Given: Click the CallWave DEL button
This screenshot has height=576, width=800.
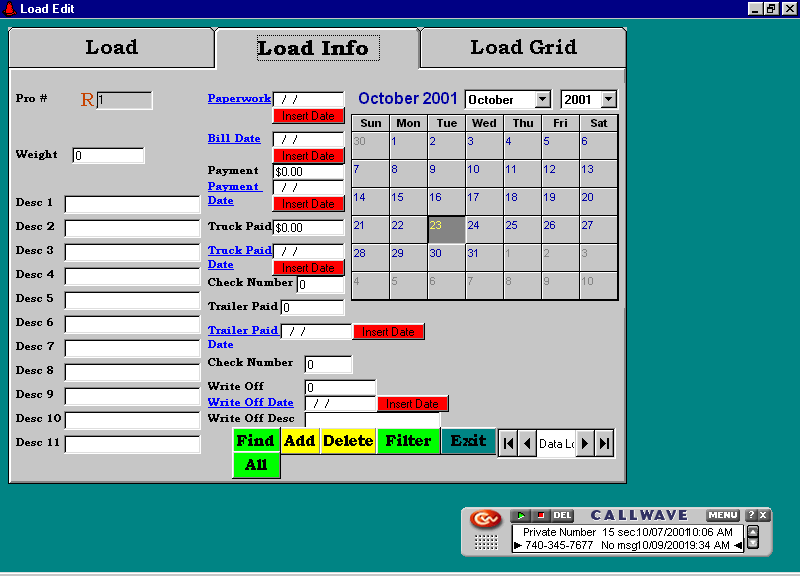Looking at the screenshot, I should click(562, 516).
